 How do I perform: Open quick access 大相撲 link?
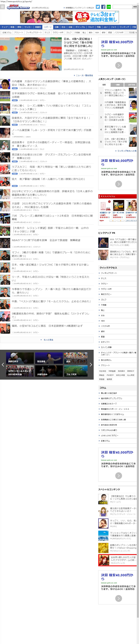[x=104, y=305]
